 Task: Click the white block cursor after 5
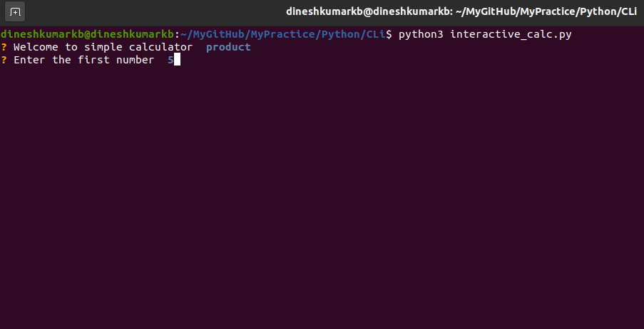[x=177, y=60]
